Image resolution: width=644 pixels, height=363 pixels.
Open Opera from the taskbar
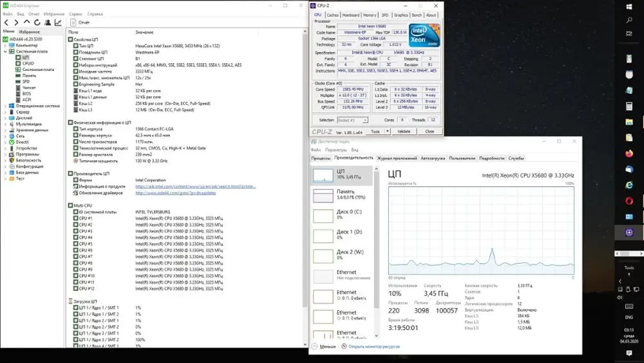click(629, 201)
